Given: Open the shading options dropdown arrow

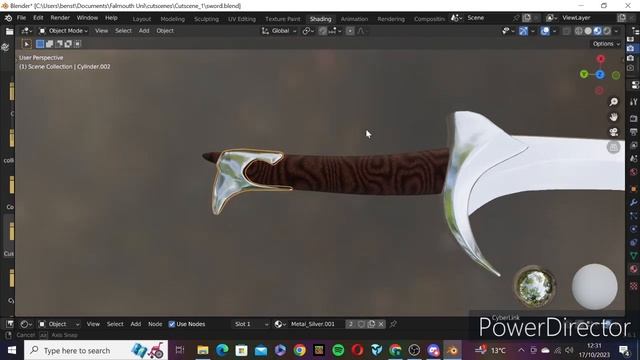Looking at the screenshot, I should (616, 31).
